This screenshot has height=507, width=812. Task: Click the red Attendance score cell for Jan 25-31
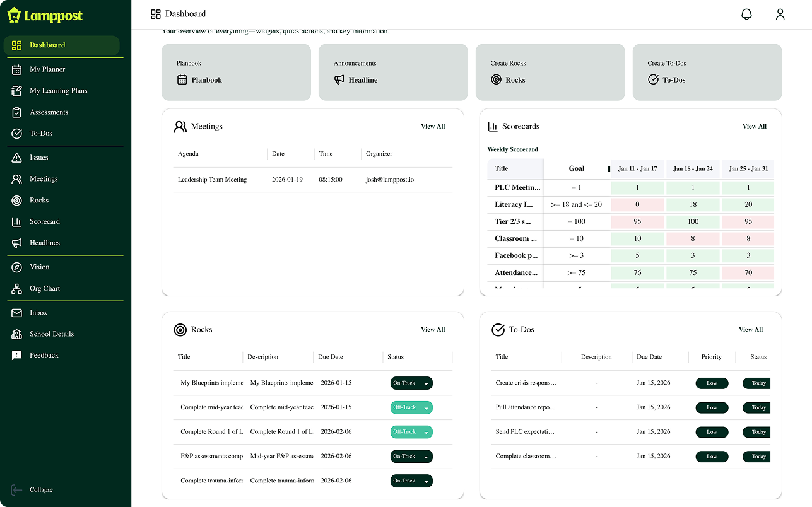(x=748, y=272)
